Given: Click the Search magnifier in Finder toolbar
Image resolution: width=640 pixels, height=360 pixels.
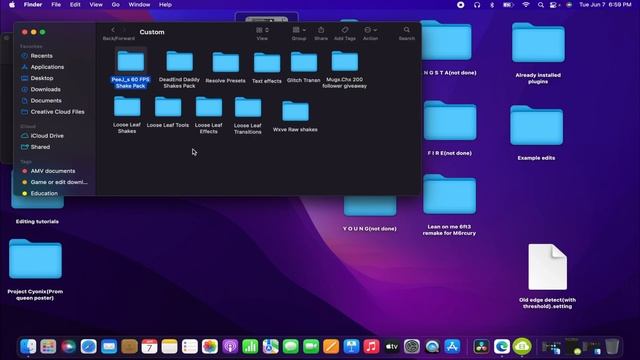Looking at the screenshot, I should tap(407, 30).
